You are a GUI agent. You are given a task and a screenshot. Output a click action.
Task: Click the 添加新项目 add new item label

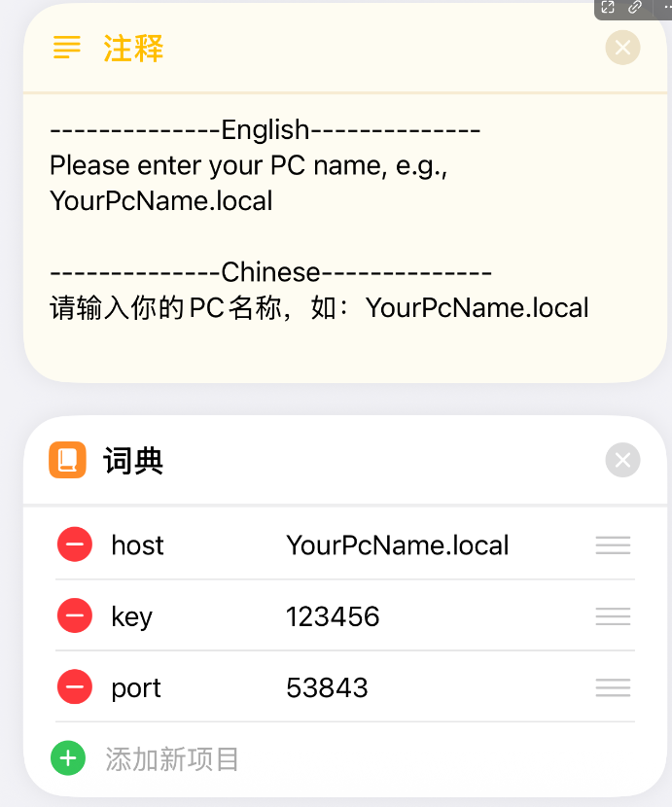[172, 758]
